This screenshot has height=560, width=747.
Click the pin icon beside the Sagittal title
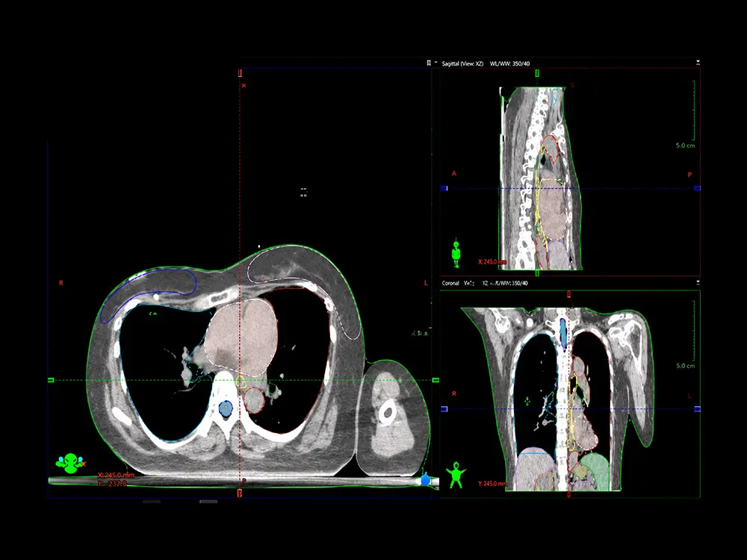[x=429, y=63]
